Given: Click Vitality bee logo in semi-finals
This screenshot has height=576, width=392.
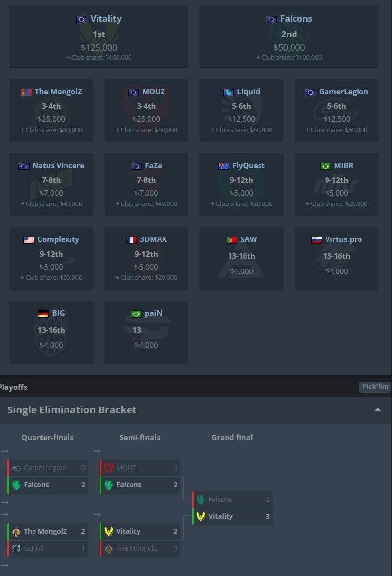Looking at the screenshot, I should pos(109,531).
